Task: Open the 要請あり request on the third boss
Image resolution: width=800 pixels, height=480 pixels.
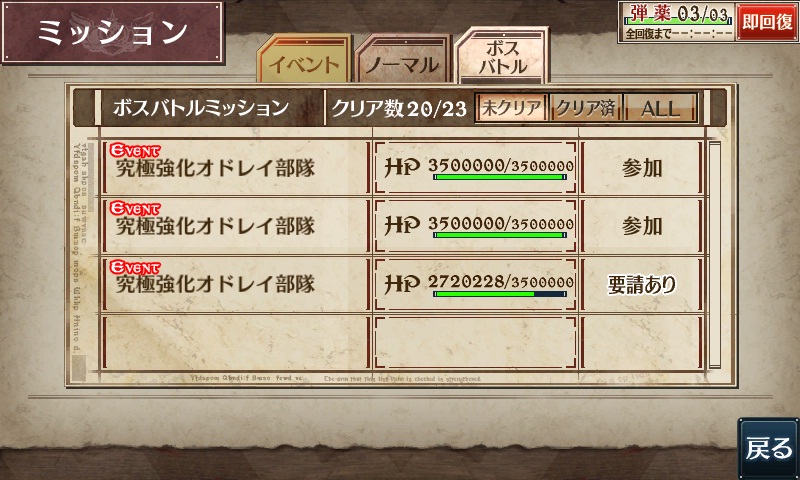Action: coord(642,284)
